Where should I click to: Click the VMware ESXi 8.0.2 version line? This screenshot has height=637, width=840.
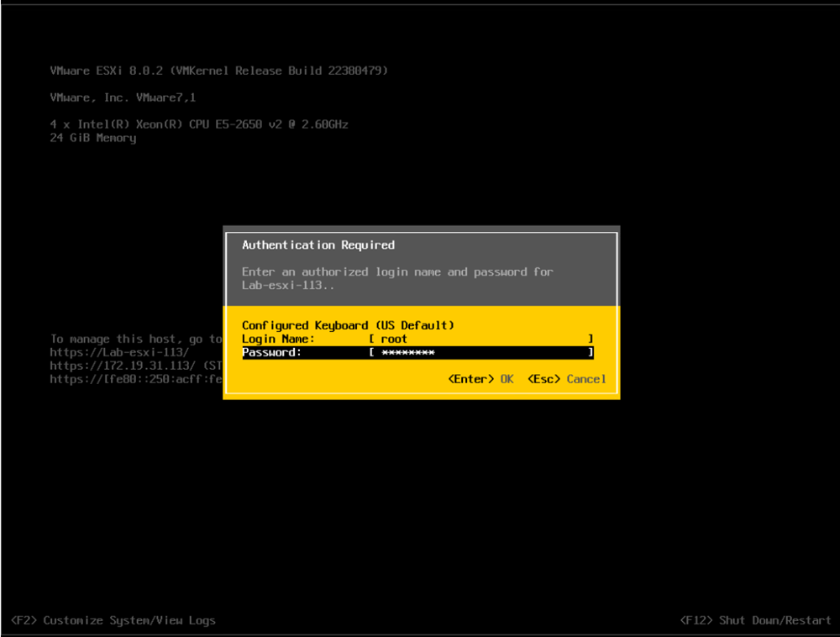[x=218, y=71]
